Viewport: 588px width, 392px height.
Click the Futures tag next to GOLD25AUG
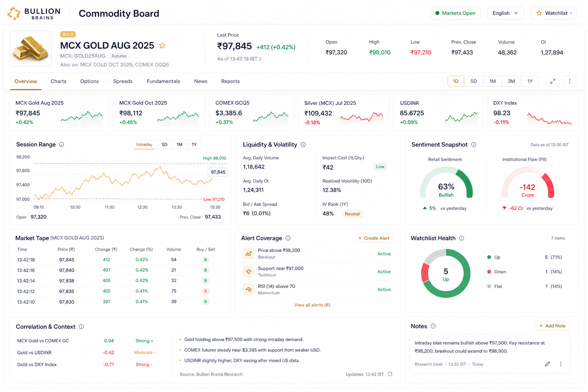tap(119, 56)
